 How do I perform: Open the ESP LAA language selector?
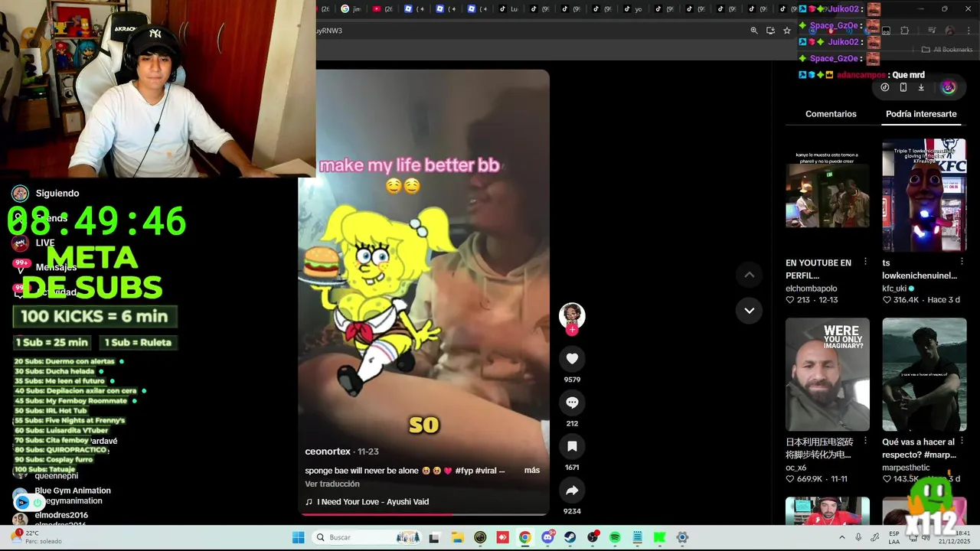pyautogui.click(x=894, y=537)
